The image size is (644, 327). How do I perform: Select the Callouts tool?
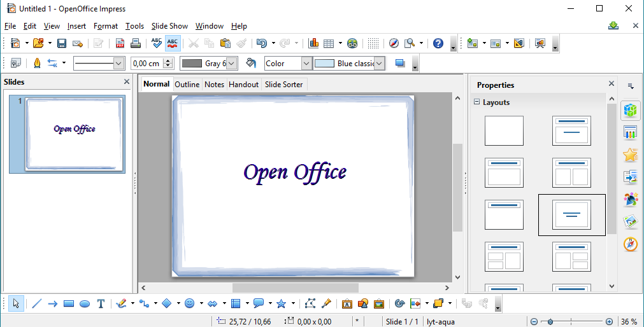click(x=259, y=303)
